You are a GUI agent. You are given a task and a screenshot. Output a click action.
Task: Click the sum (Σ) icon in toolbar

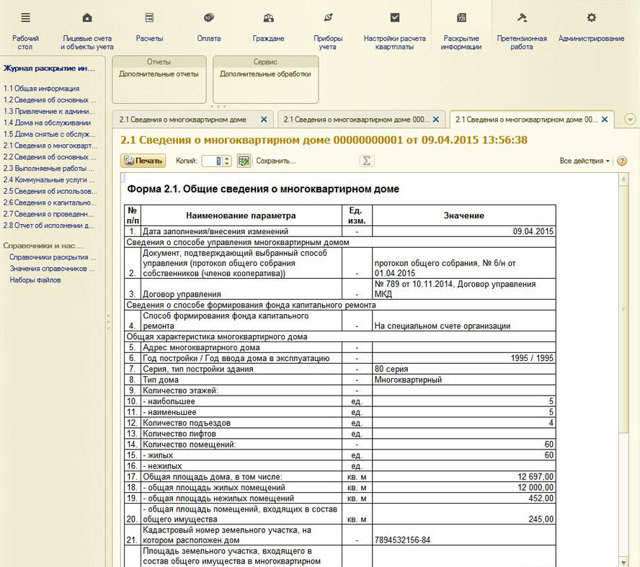[x=367, y=160]
